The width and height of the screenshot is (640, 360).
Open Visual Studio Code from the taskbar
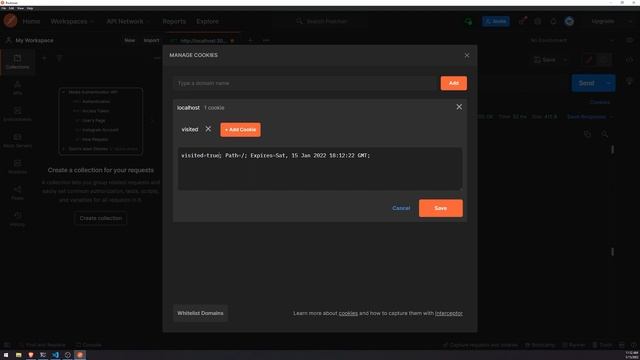point(55,355)
